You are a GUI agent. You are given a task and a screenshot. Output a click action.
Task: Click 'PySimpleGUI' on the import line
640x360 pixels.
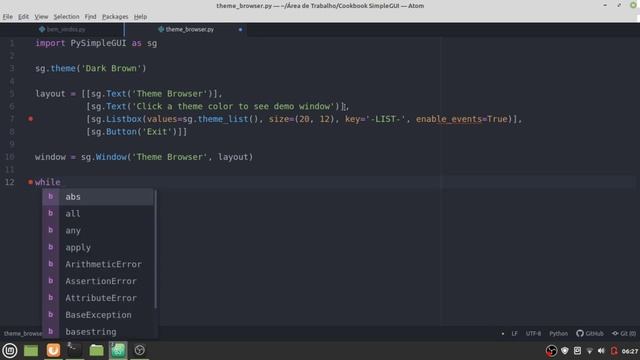coord(98,43)
